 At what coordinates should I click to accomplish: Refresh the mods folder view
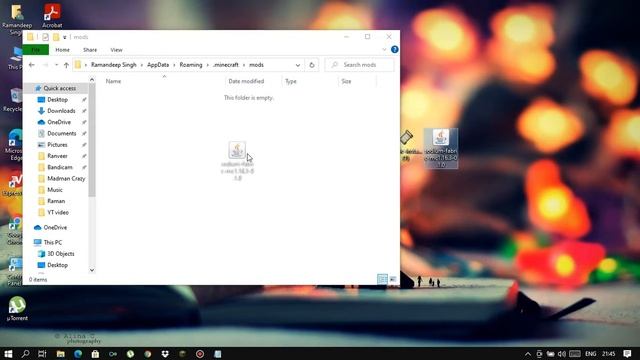(312, 65)
